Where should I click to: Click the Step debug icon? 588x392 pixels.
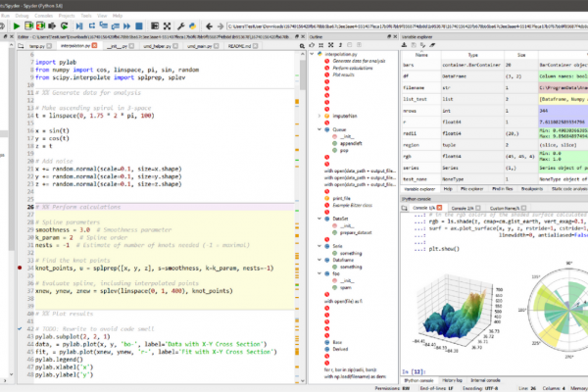click(91, 25)
